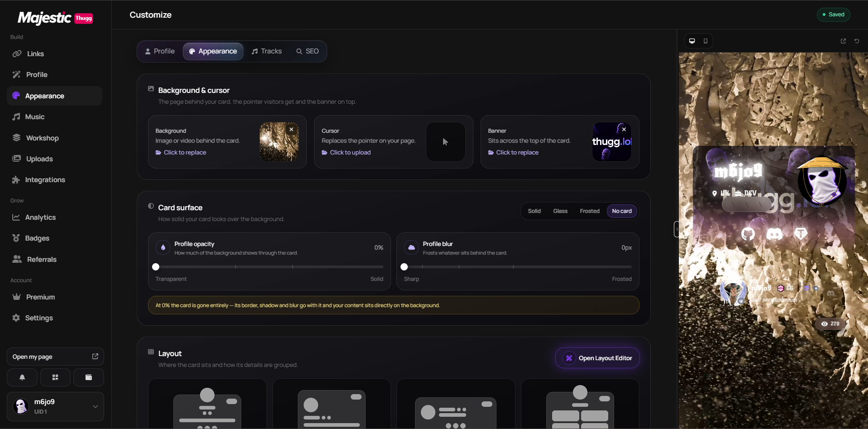Click the Profile opacity droplet icon

coord(163,247)
